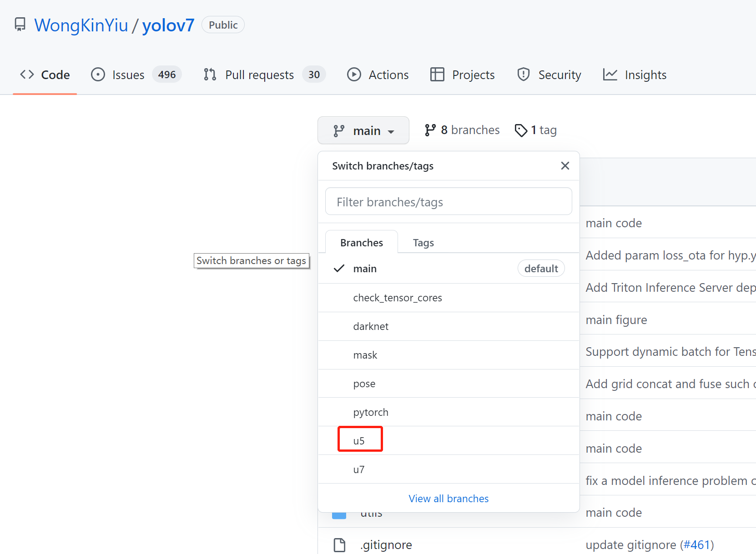756x554 pixels.
Task: Select the u5 branch
Action: point(360,439)
